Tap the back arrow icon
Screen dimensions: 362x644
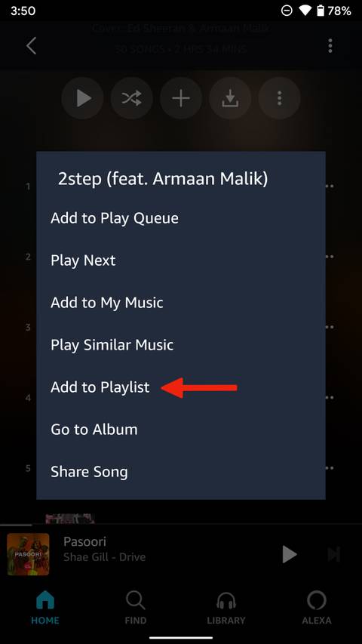tap(31, 45)
